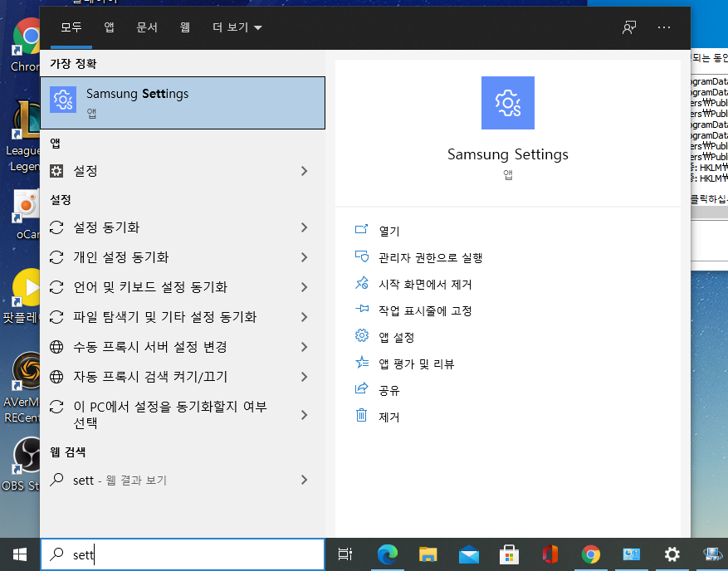Expand the 이 PC에서 설정을 동기화할지 여부 arrow

click(304, 414)
